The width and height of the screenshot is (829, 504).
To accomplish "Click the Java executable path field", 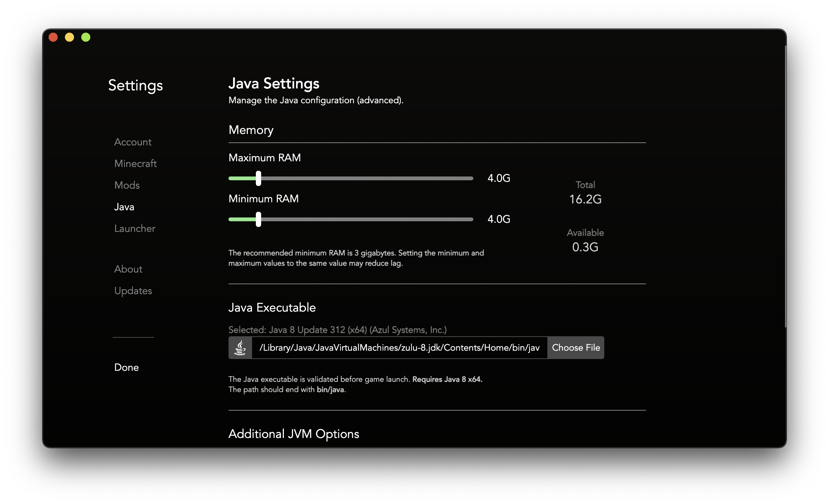I will pyautogui.click(x=399, y=348).
